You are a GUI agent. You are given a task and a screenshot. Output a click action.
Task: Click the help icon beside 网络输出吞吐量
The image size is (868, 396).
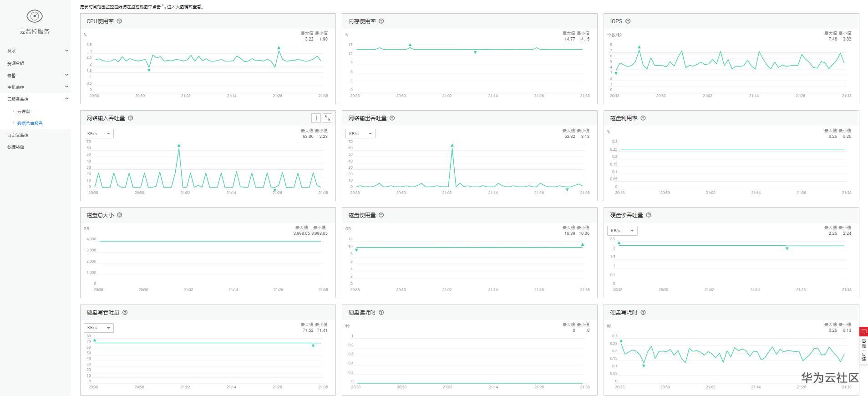(x=392, y=118)
